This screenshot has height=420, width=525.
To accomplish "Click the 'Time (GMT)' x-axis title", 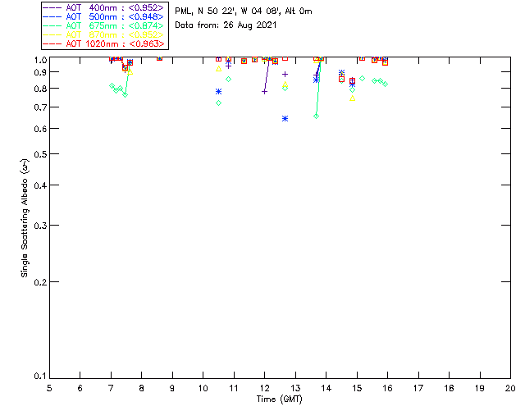I will (x=279, y=399).
